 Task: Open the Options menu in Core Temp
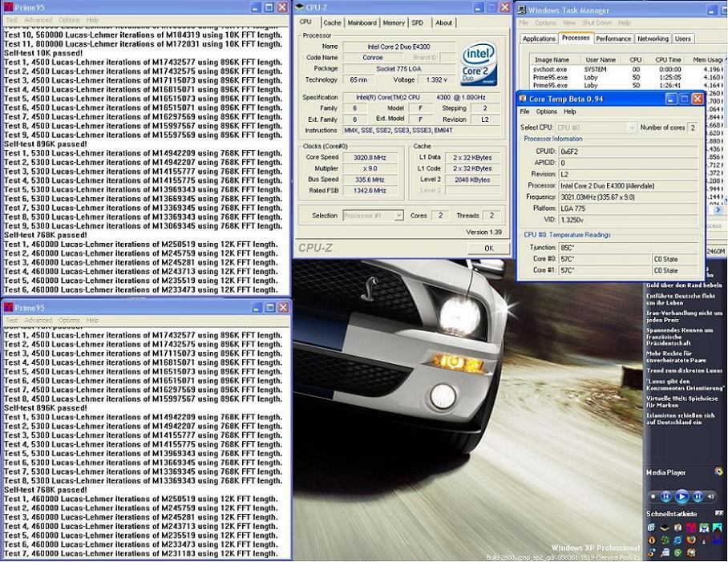point(547,111)
